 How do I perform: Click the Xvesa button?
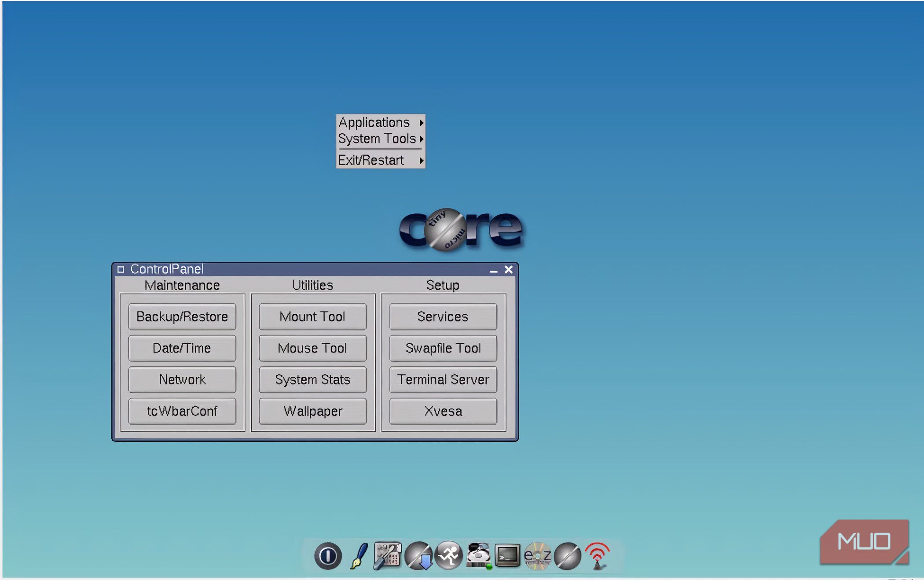pos(443,411)
